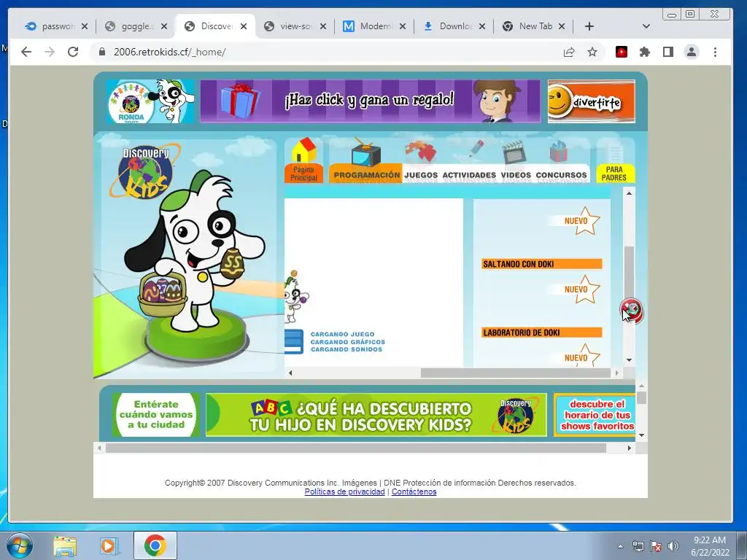Screen dimensions: 747x560
Task: Click the Laboratorio de Doki heading
Action: click(542, 332)
